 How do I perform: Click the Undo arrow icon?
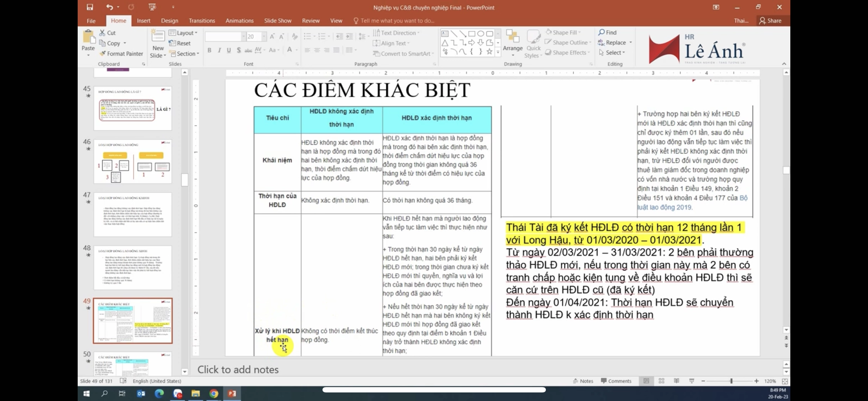coord(109,7)
